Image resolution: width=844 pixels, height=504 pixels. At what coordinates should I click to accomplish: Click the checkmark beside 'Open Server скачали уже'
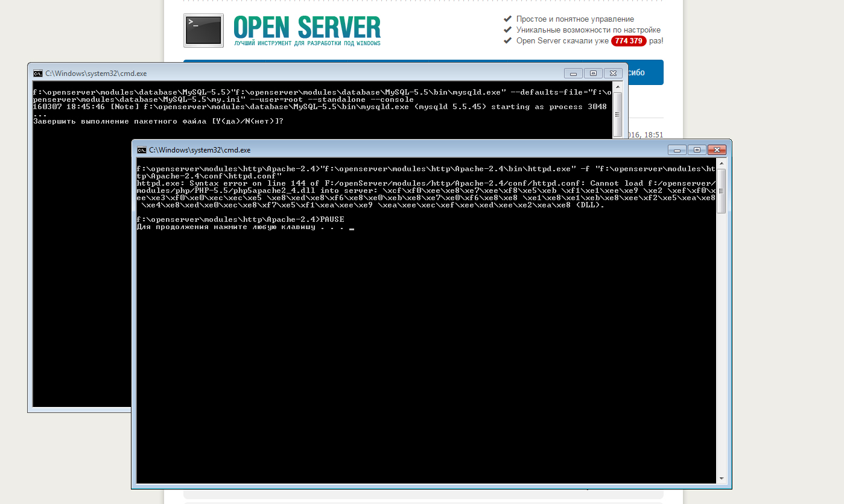click(x=508, y=41)
